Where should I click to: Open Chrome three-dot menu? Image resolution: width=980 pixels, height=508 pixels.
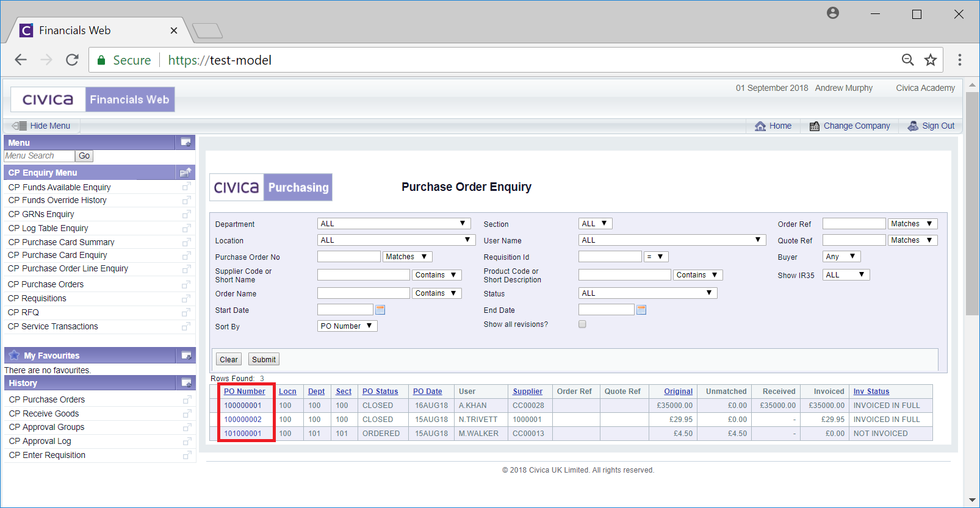click(x=959, y=60)
